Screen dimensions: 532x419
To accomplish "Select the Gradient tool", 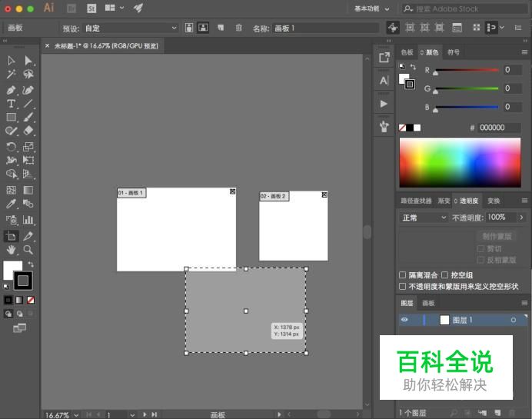I will point(28,190).
